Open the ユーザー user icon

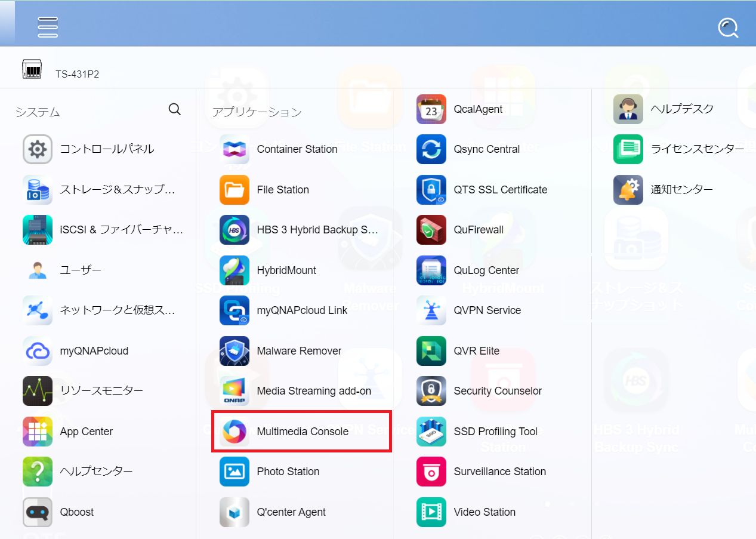38,270
